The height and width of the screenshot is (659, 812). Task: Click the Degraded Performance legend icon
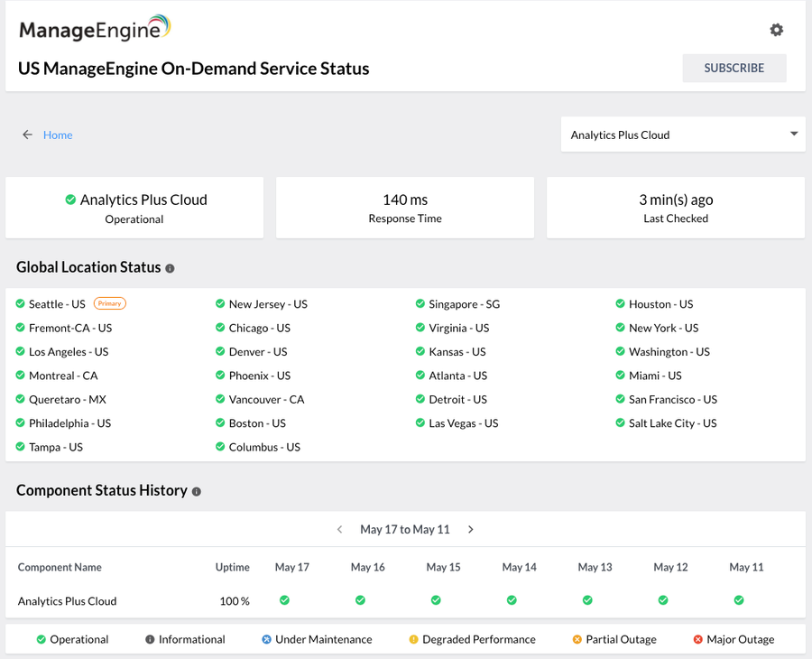click(x=414, y=639)
